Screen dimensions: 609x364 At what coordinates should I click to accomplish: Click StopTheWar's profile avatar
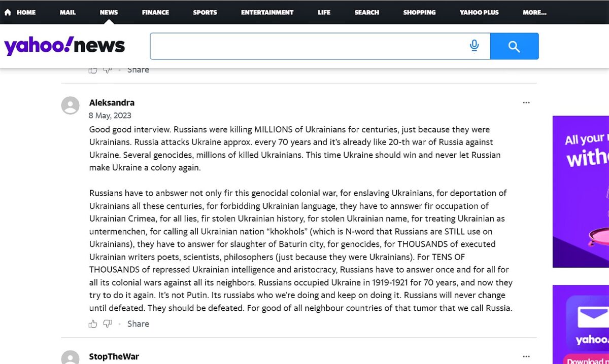(x=71, y=357)
